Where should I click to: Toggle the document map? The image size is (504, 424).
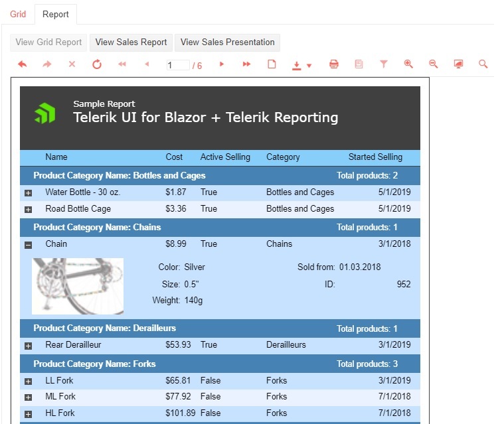coord(359,64)
